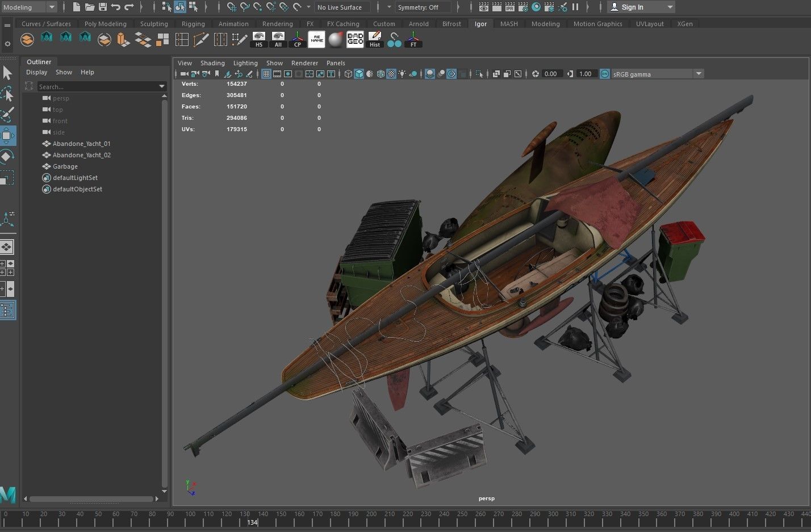
Task: Pause viewport display icon
Action: (575, 7)
